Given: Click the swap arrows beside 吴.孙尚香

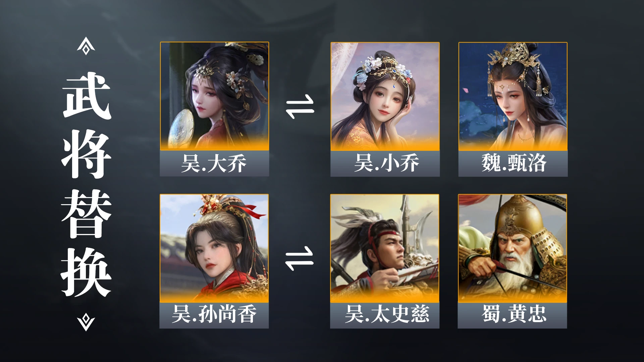Looking at the screenshot, I should [x=299, y=259].
